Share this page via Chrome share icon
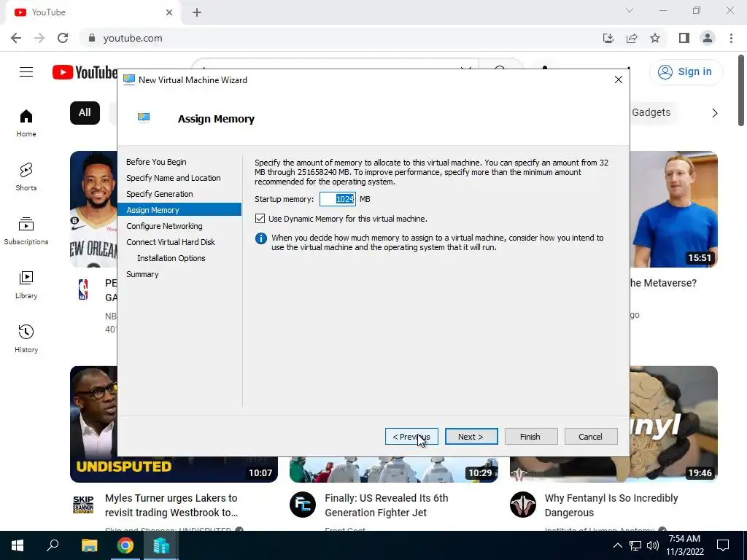 pos(632,38)
